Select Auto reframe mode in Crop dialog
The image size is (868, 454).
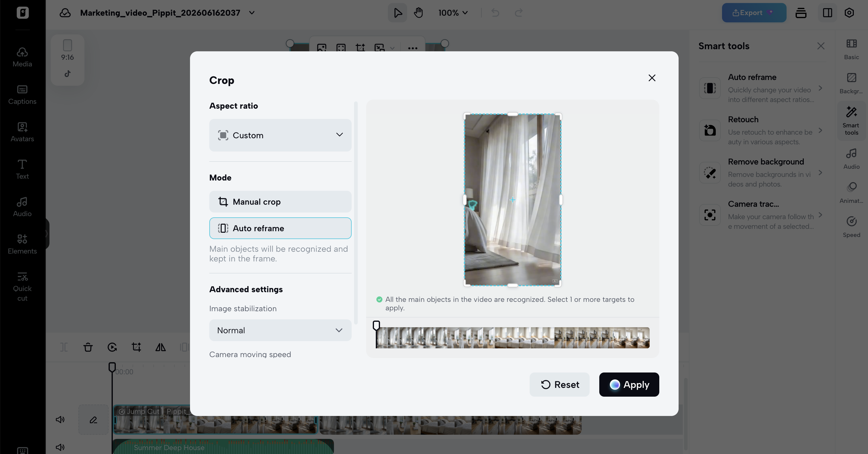(280, 228)
